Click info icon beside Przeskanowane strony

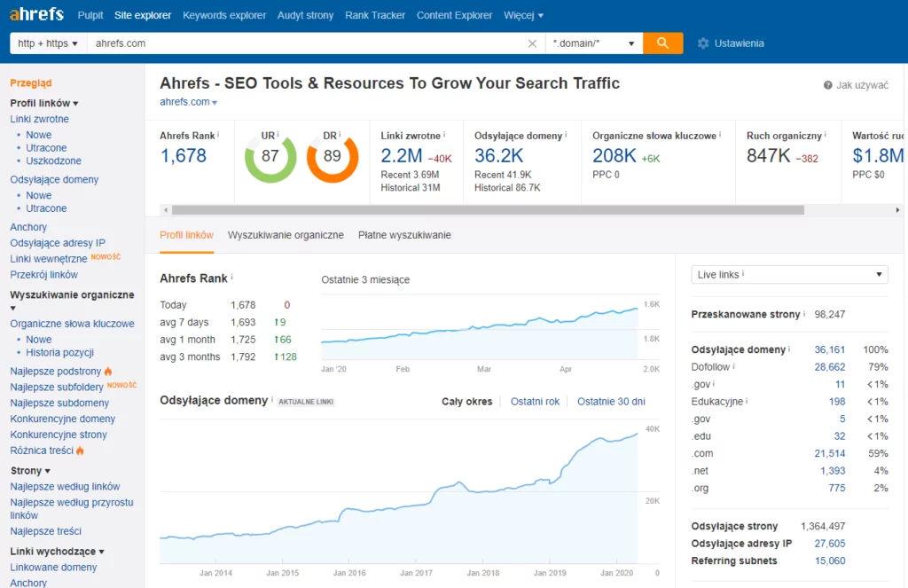pyautogui.click(x=804, y=313)
